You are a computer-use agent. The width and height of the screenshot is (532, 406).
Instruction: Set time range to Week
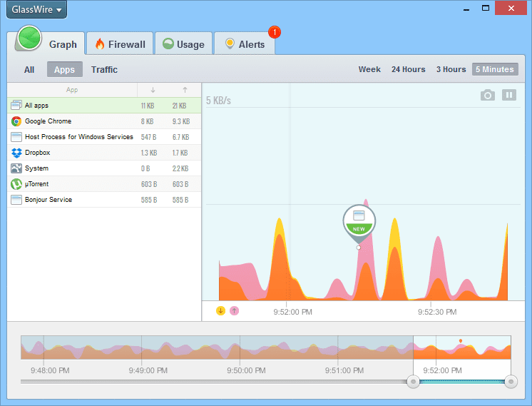[369, 69]
